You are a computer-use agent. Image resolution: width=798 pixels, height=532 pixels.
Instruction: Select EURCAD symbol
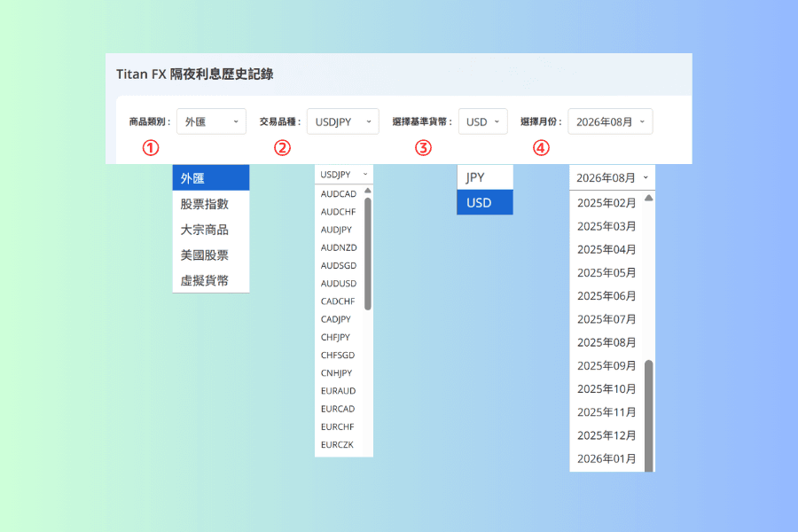339,409
